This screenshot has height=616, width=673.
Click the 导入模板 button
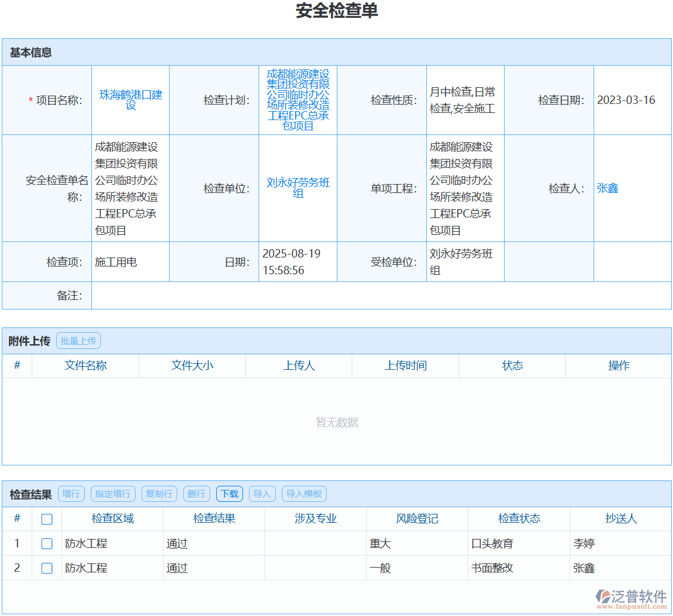(x=304, y=494)
